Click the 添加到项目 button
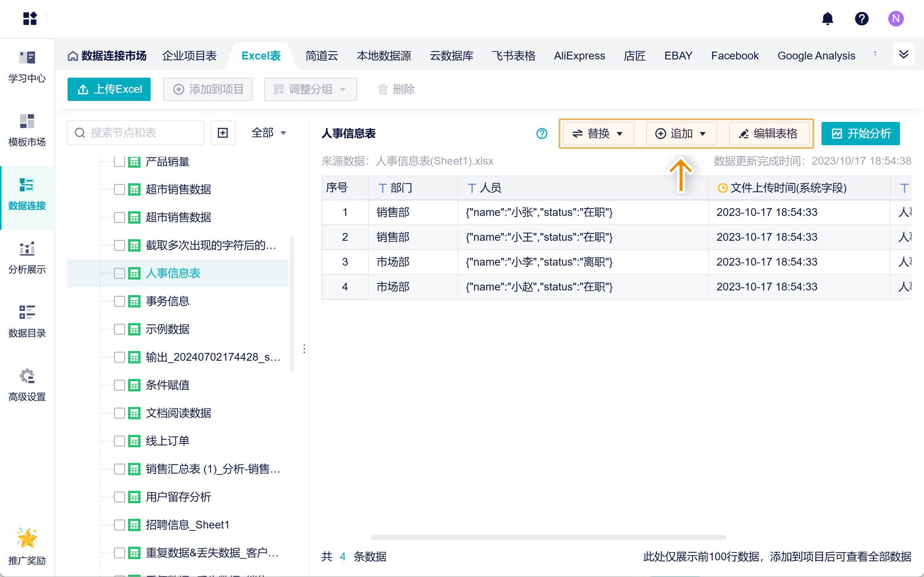This screenshot has width=924, height=577. click(x=208, y=89)
